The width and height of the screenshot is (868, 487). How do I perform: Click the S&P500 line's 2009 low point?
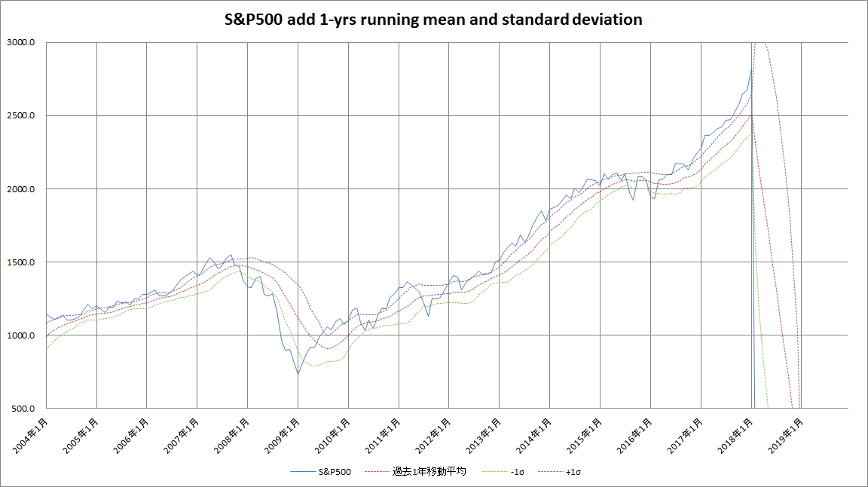(298, 374)
